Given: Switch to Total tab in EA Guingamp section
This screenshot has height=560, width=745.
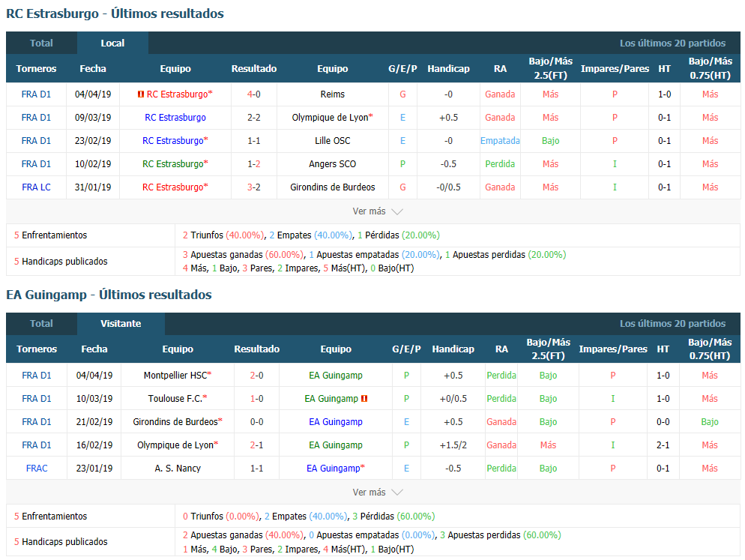Looking at the screenshot, I should pyautogui.click(x=41, y=324).
